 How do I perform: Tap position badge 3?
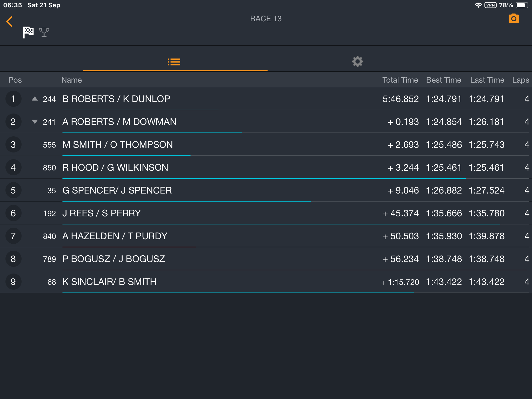pyautogui.click(x=13, y=145)
